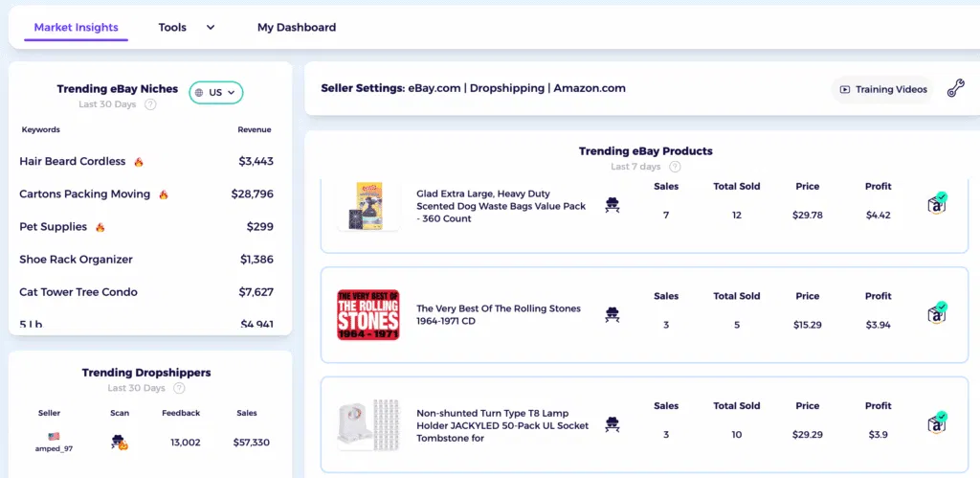Click $29.78 price of Glad Dog Waste Bags

(x=808, y=216)
